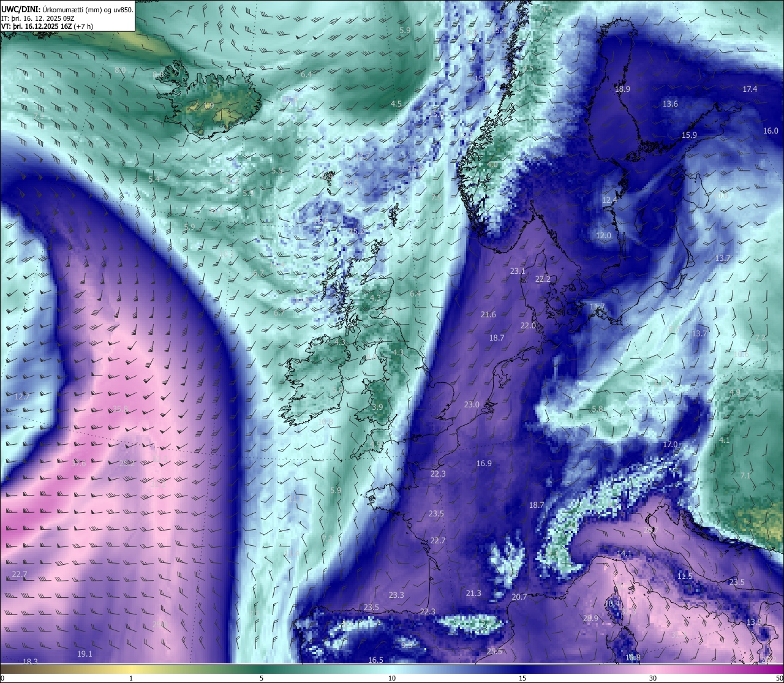
Task: Select the 18.9 value over northern Sweden
Action: (622, 89)
